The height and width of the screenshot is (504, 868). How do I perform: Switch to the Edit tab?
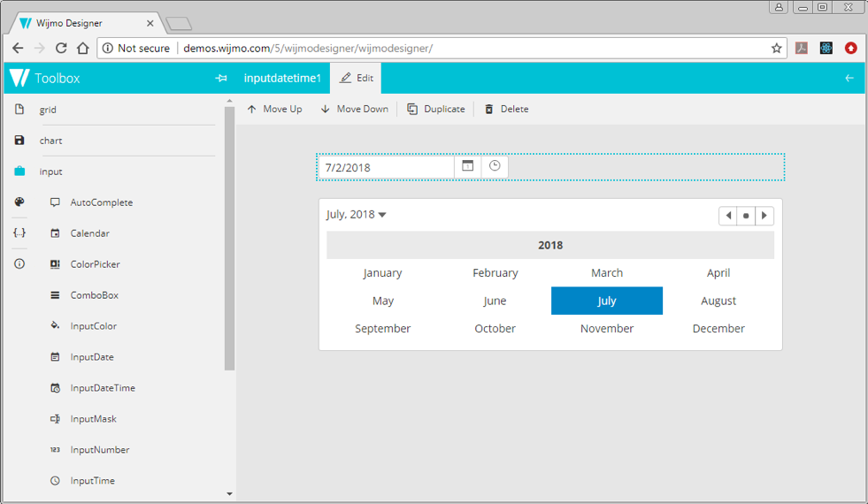[x=356, y=78]
